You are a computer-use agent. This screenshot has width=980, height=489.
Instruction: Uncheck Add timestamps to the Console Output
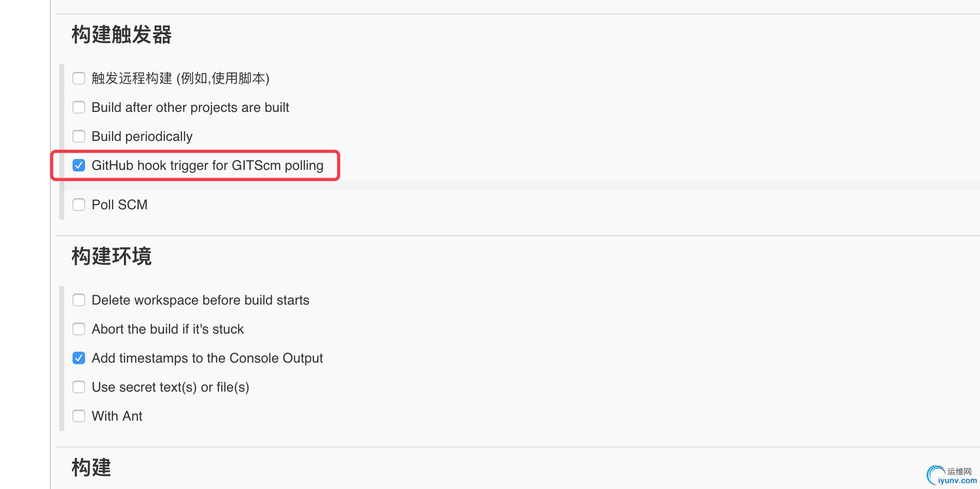click(79, 358)
